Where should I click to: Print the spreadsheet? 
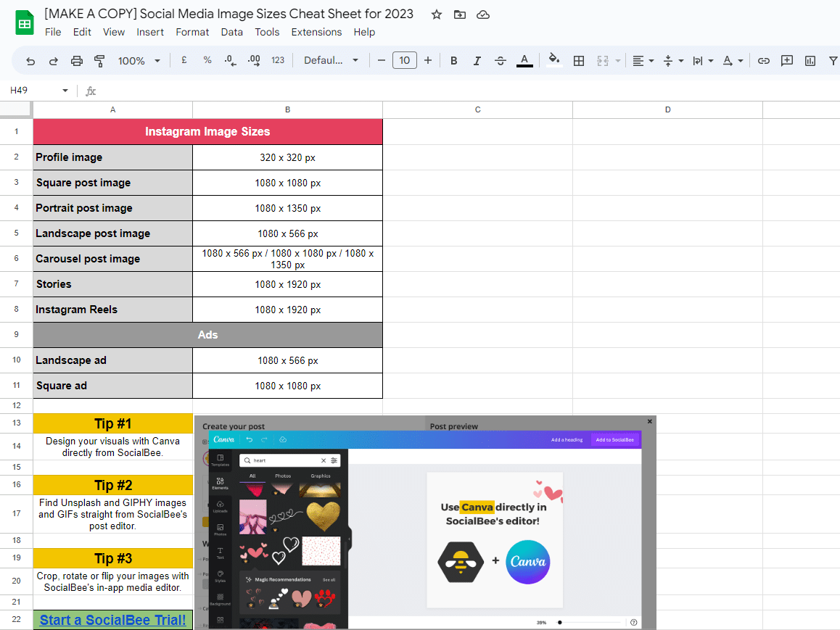point(76,60)
